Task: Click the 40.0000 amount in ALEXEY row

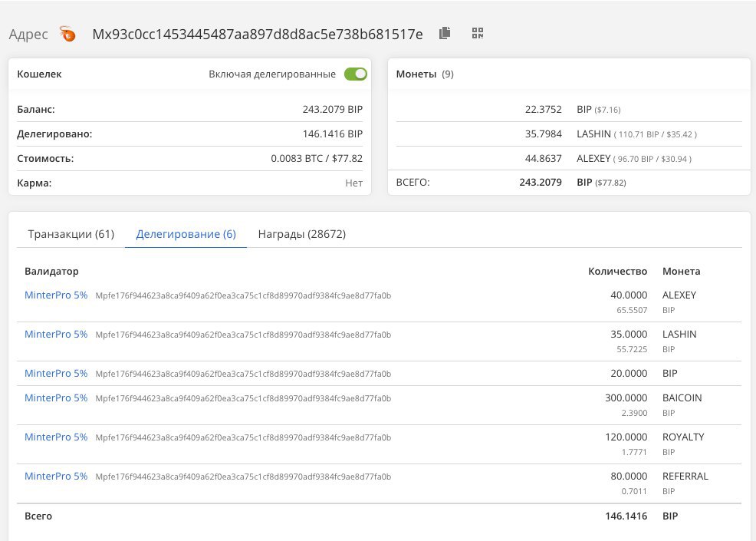Action: click(x=629, y=295)
